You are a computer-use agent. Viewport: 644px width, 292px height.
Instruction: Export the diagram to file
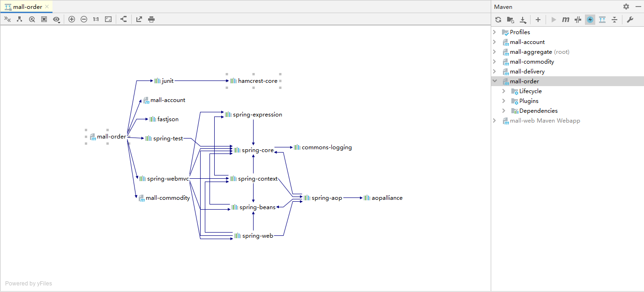[x=139, y=19]
